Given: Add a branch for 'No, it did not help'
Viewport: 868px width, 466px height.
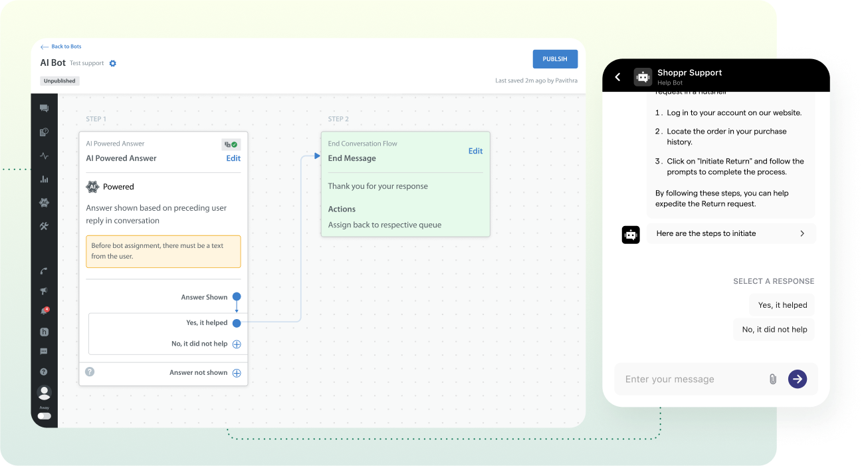Looking at the screenshot, I should [x=237, y=344].
